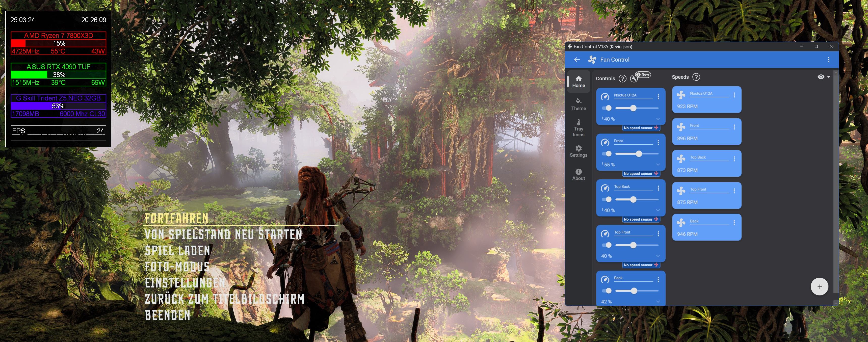Open the three-dot menu in Fan Control header
Viewport: 868px width, 342px height.
(829, 60)
